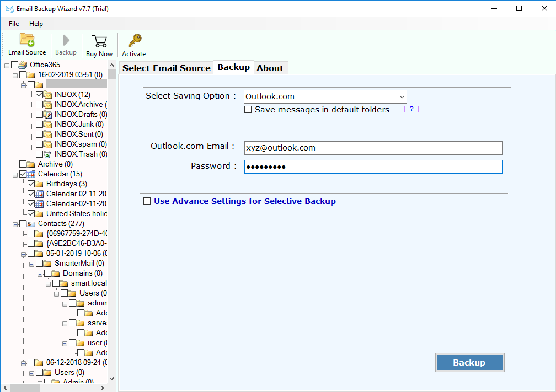The width and height of the screenshot is (556, 392).
Task: Click the Office365 root folder icon
Action: pos(23,65)
